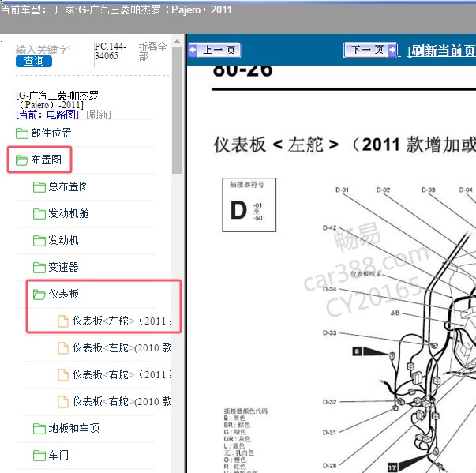Open the 总布置图 folder icon
The image size is (476, 473).
point(39,186)
